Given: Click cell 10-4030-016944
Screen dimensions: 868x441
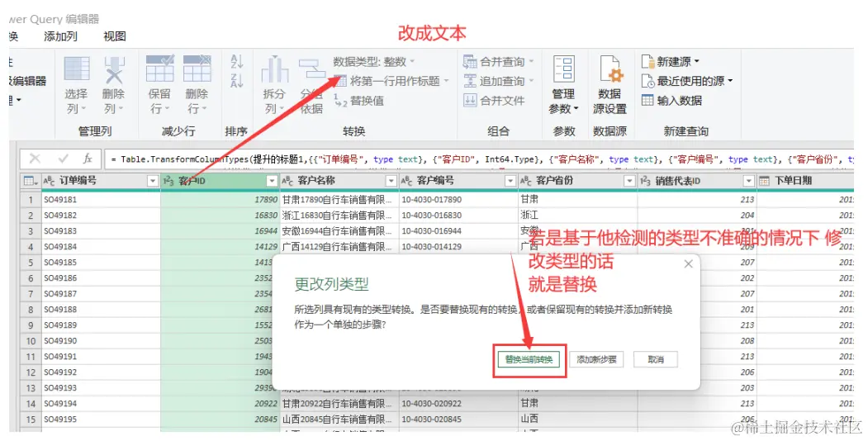Looking at the screenshot, I should point(458,230).
